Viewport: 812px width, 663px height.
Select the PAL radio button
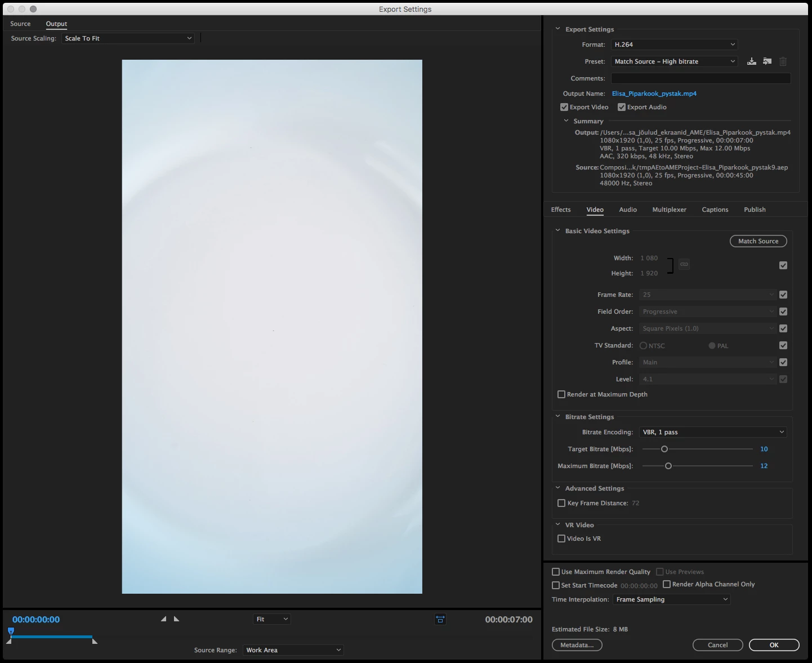coord(712,345)
